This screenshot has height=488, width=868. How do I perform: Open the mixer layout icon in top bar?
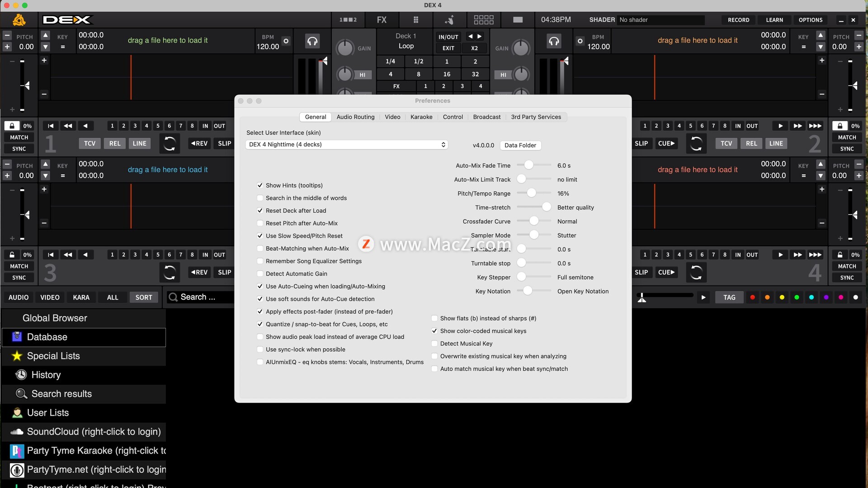coord(348,19)
